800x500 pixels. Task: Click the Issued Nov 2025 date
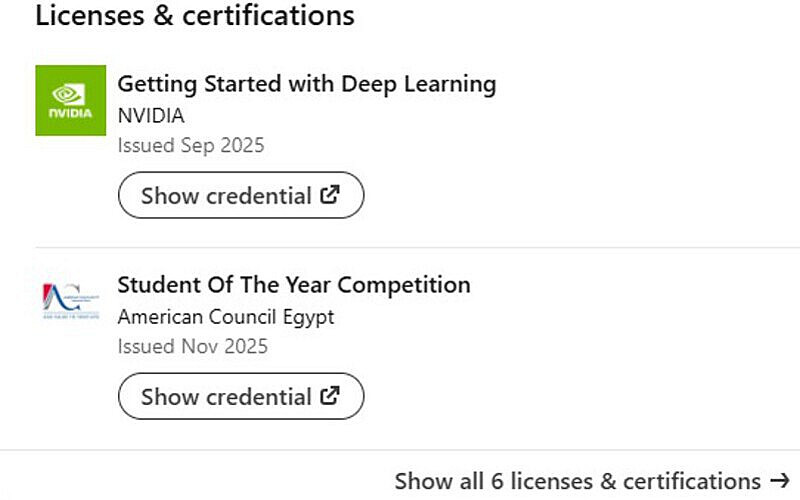(193, 347)
